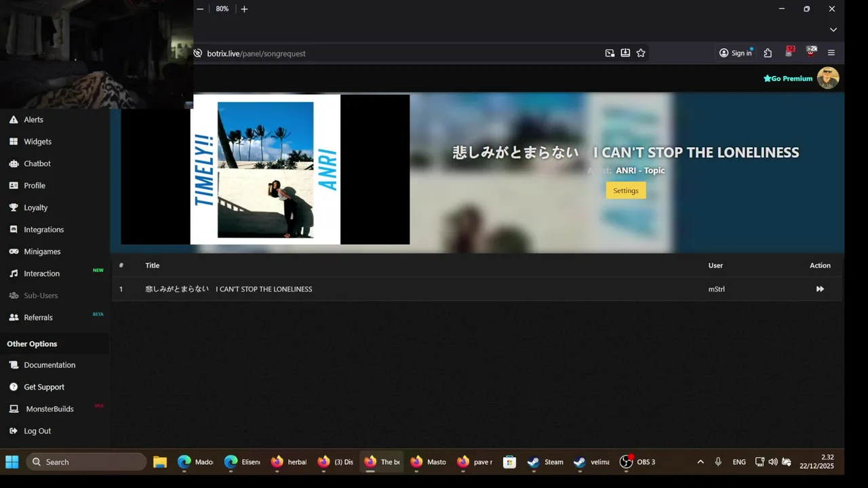Open the clock showing 2.32 22/12/2025
Screen dimensions: 868x488
point(817,462)
